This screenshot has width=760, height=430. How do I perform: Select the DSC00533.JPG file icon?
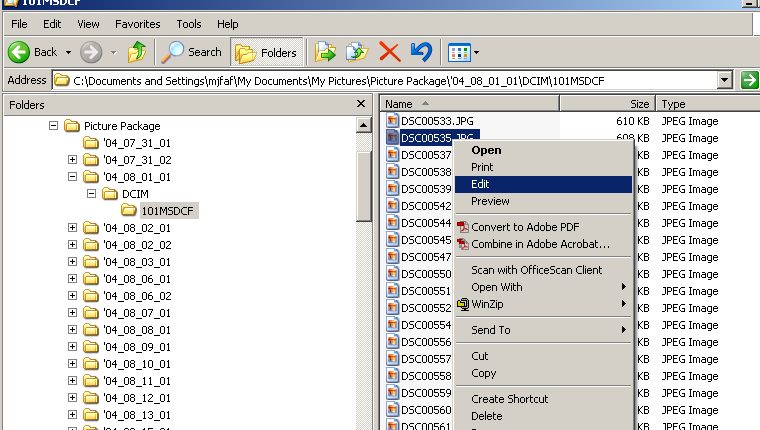click(x=393, y=121)
